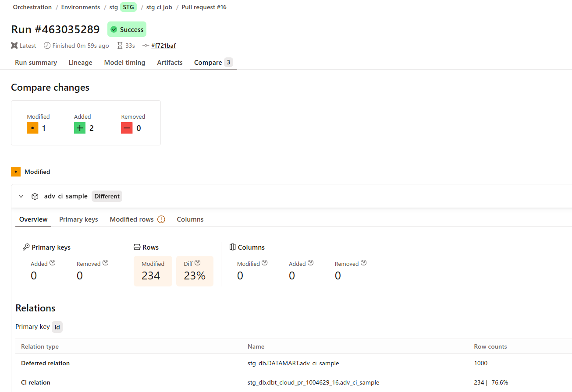Click the key icon by Primary keys heading
This screenshot has height=392, width=572.
click(26, 247)
